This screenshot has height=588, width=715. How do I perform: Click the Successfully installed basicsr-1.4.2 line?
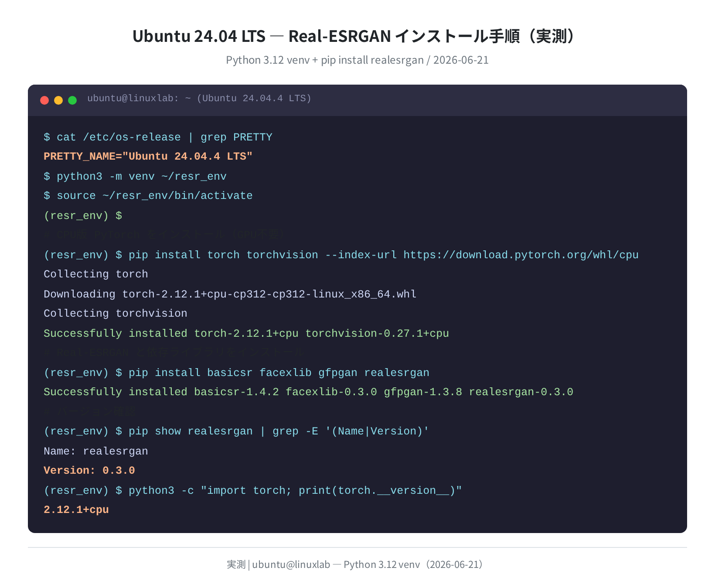click(309, 392)
